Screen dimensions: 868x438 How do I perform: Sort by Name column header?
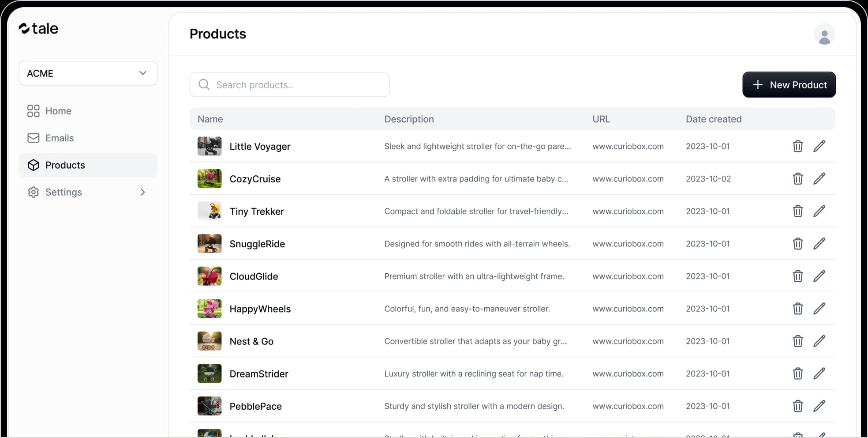coord(210,119)
